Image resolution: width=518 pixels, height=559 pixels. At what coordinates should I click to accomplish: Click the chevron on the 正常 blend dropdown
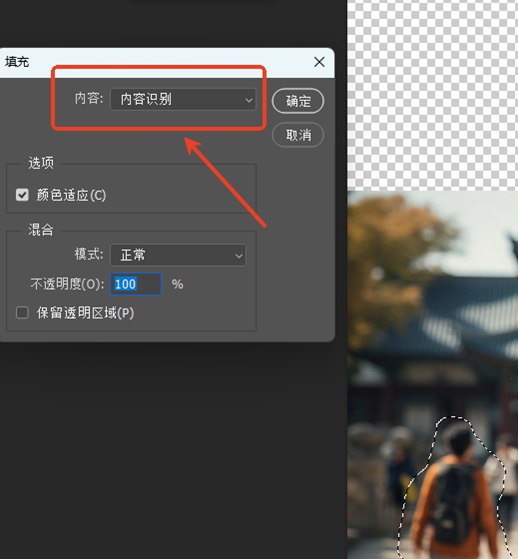(239, 256)
